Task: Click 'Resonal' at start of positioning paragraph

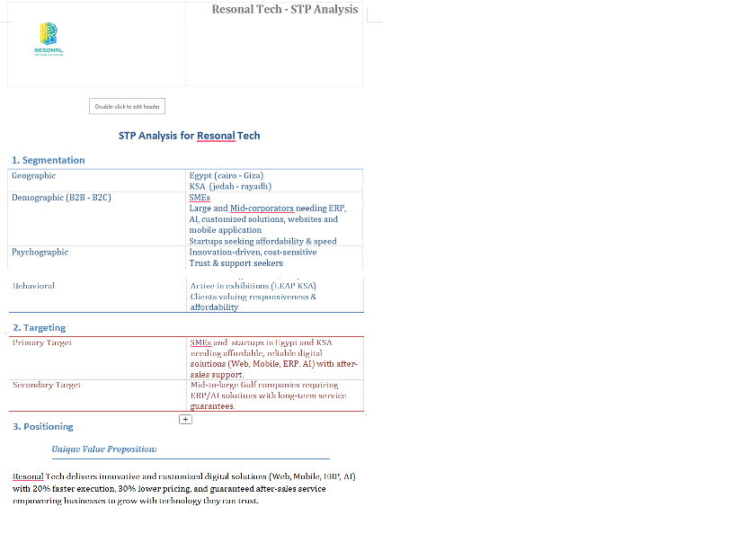Action: (28, 476)
